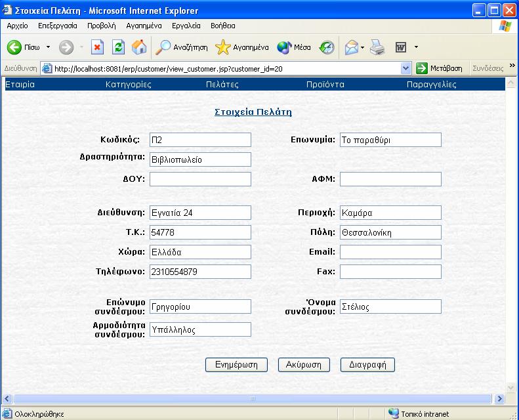The image size is (519, 420).
Task: Open the Media (Μέσα) toolbar button
Action: 294,47
